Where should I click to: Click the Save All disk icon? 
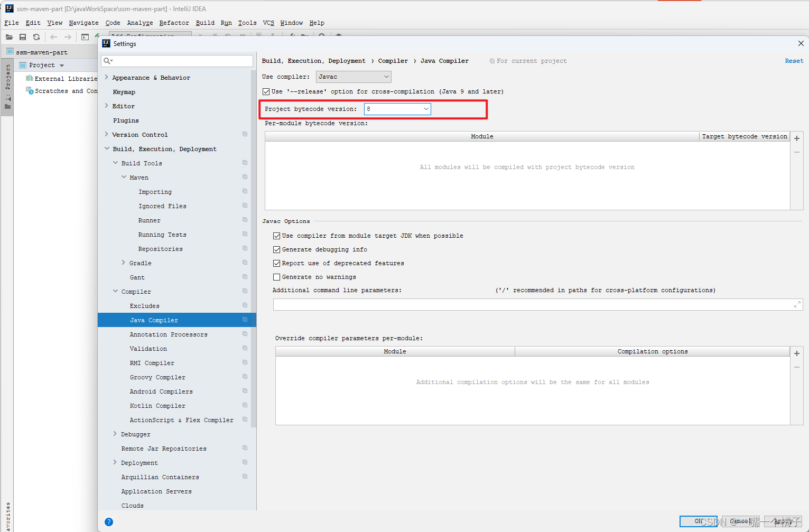point(23,37)
